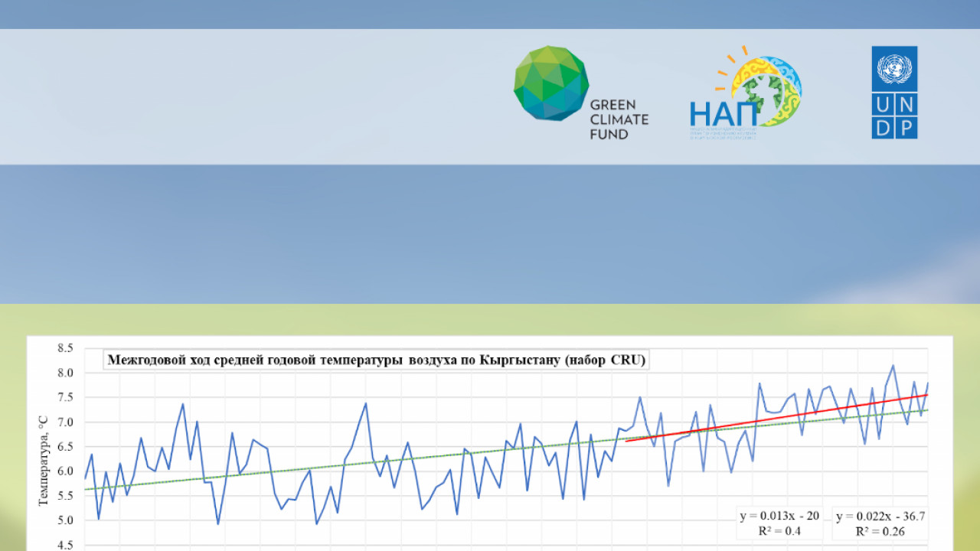
Task: Click the "GREEN CLIMATE FUND" text
Action: (x=619, y=119)
